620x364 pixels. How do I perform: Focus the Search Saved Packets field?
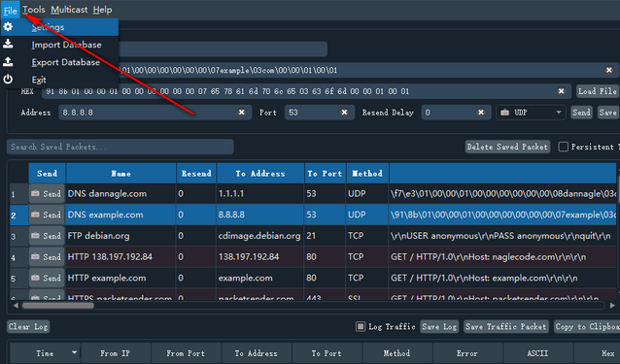point(121,147)
